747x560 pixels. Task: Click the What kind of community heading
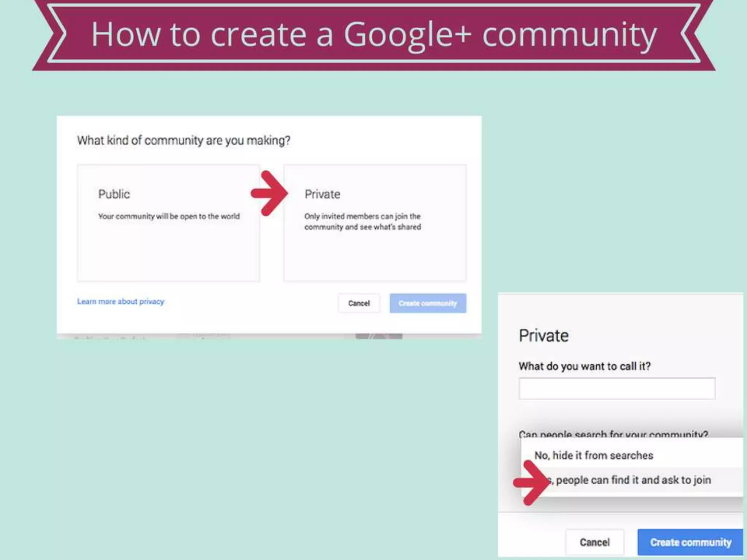tap(183, 140)
